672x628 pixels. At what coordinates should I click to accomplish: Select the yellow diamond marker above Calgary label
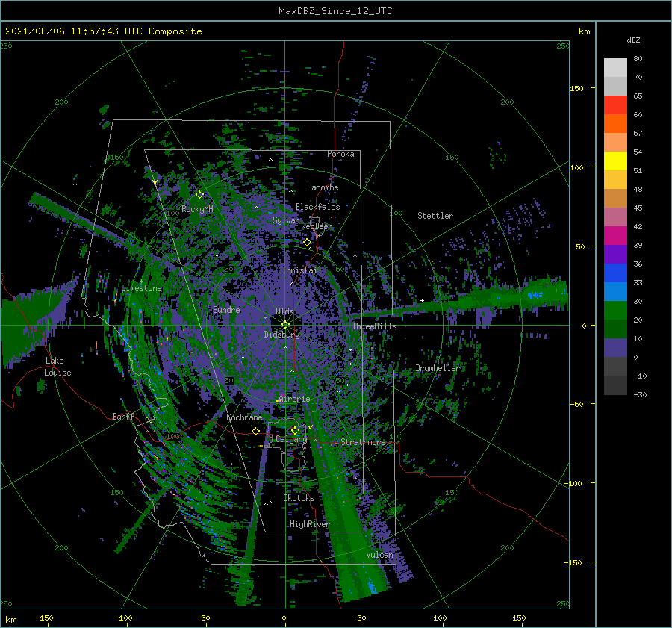pyautogui.click(x=295, y=430)
